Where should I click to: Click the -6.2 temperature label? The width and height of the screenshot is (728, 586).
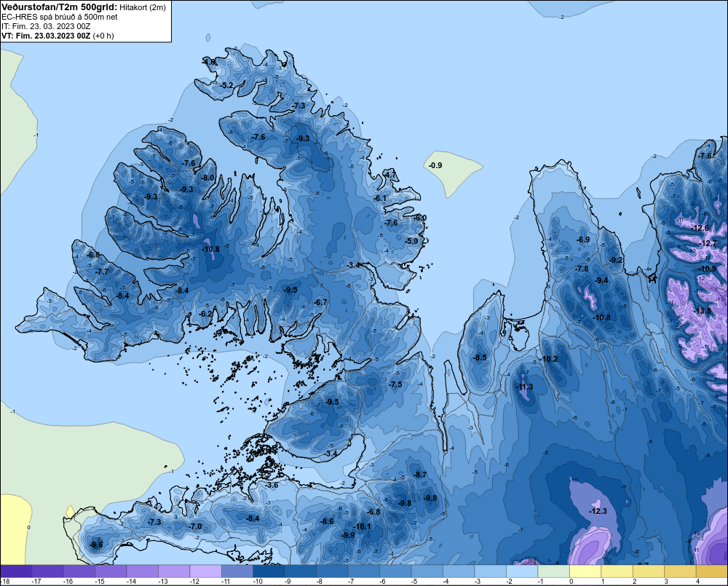click(x=206, y=314)
